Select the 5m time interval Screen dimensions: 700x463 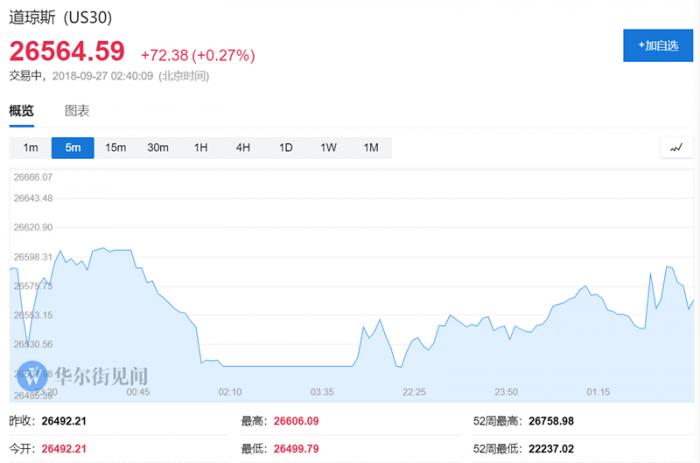point(73,148)
